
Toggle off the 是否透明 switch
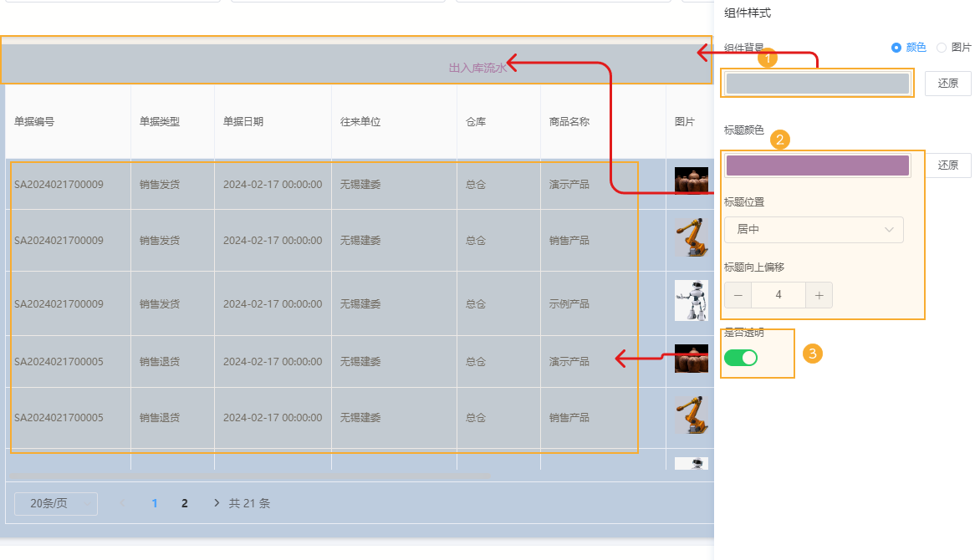(x=741, y=357)
